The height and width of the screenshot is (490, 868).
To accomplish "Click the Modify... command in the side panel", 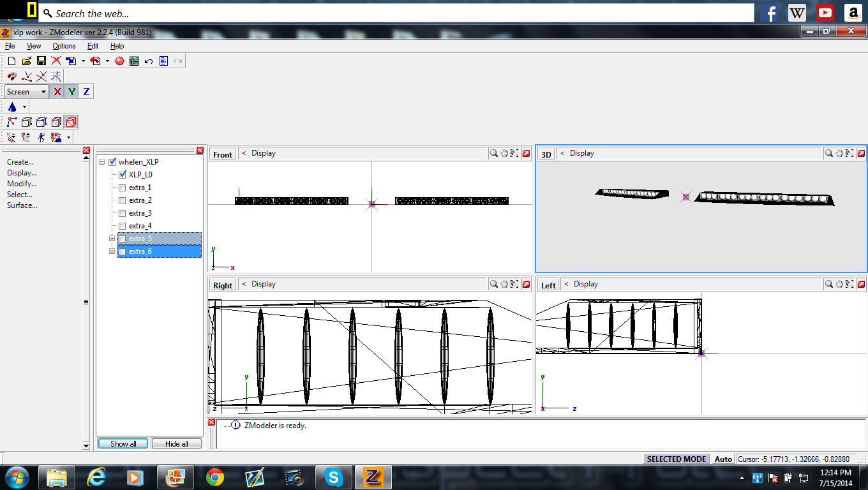I will pyautogui.click(x=22, y=184).
